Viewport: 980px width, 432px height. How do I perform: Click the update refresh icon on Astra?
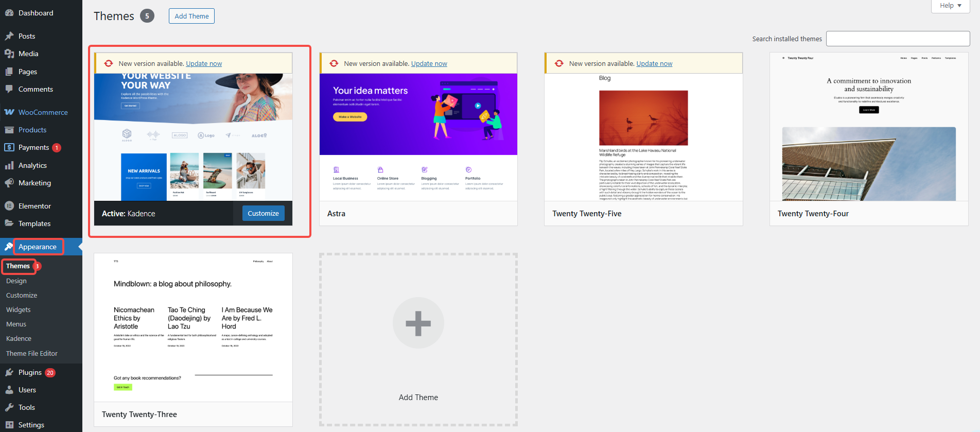coord(334,63)
